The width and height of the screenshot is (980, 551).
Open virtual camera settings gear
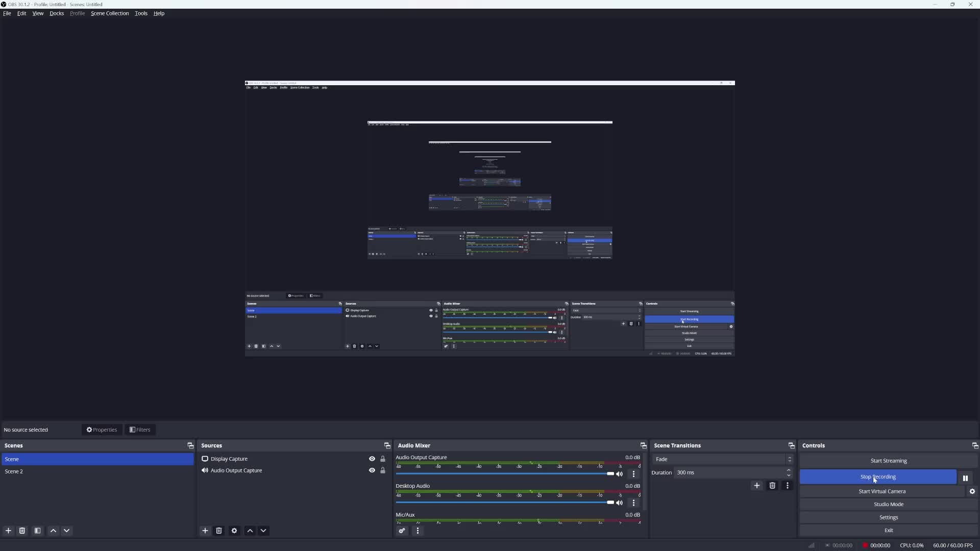[x=972, y=491]
